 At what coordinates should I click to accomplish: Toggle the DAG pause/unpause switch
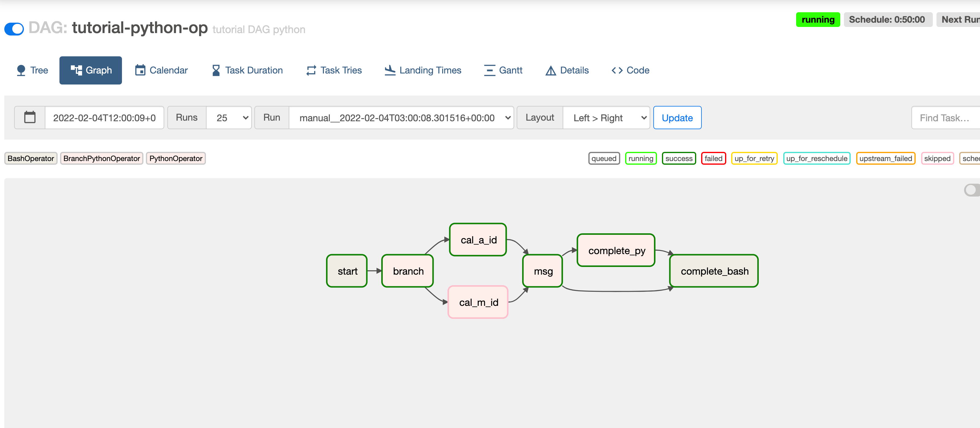click(x=14, y=29)
